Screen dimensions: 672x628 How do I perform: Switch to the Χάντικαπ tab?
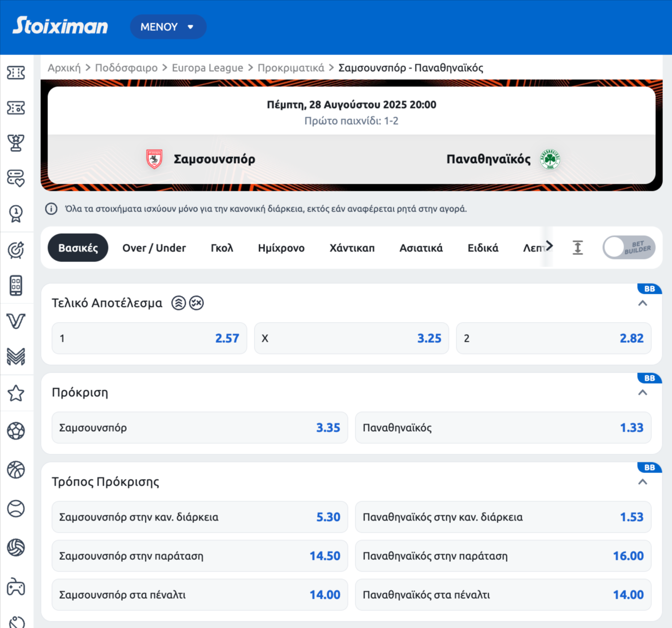pos(352,248)
